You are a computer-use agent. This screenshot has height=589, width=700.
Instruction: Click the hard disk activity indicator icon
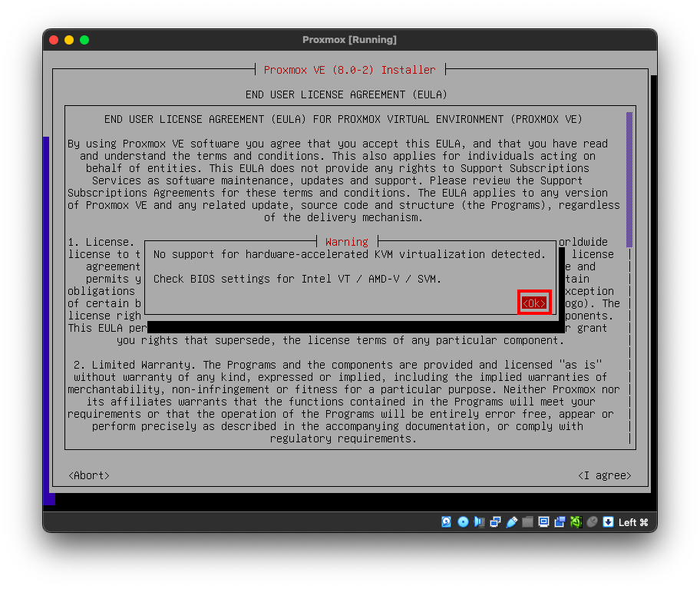coord(446,522)
